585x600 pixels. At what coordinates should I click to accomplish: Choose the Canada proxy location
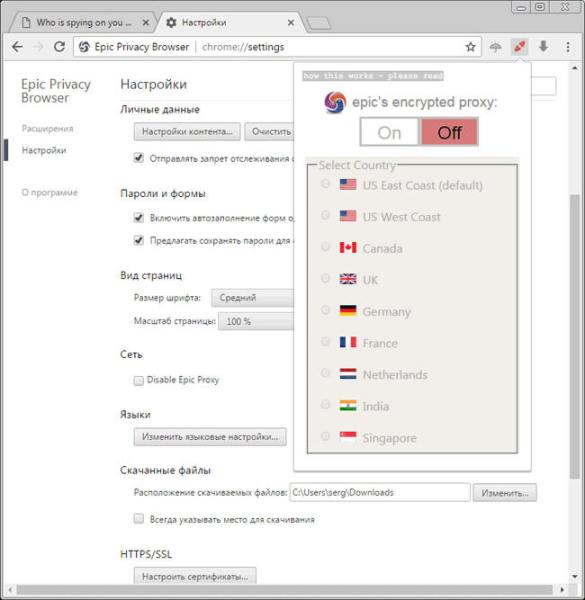(x=383, y=249)
